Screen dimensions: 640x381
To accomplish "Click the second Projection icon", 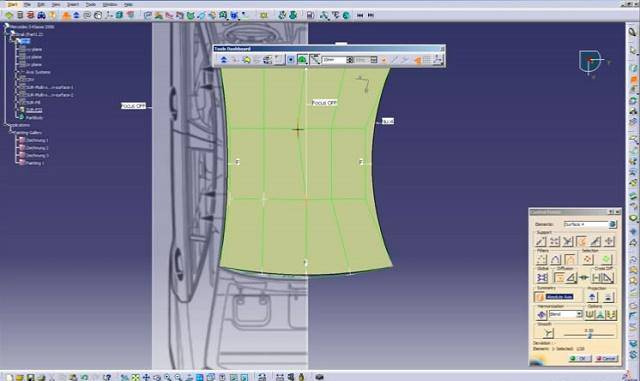I will click(x=608, y=297).
